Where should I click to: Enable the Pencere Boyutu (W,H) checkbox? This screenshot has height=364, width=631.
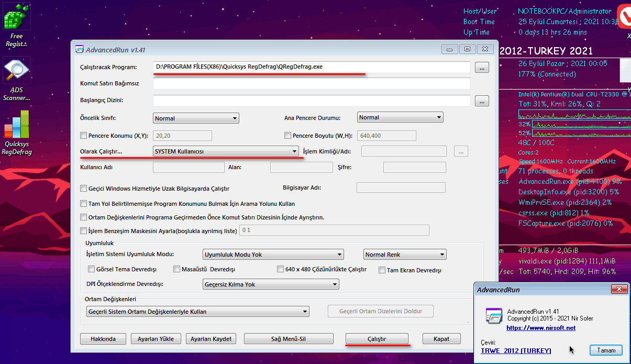287,136
